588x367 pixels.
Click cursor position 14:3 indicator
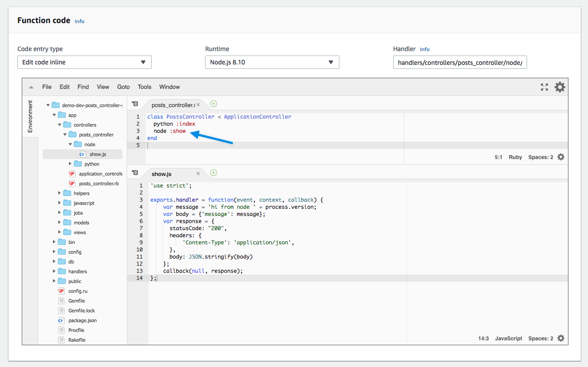483,338
